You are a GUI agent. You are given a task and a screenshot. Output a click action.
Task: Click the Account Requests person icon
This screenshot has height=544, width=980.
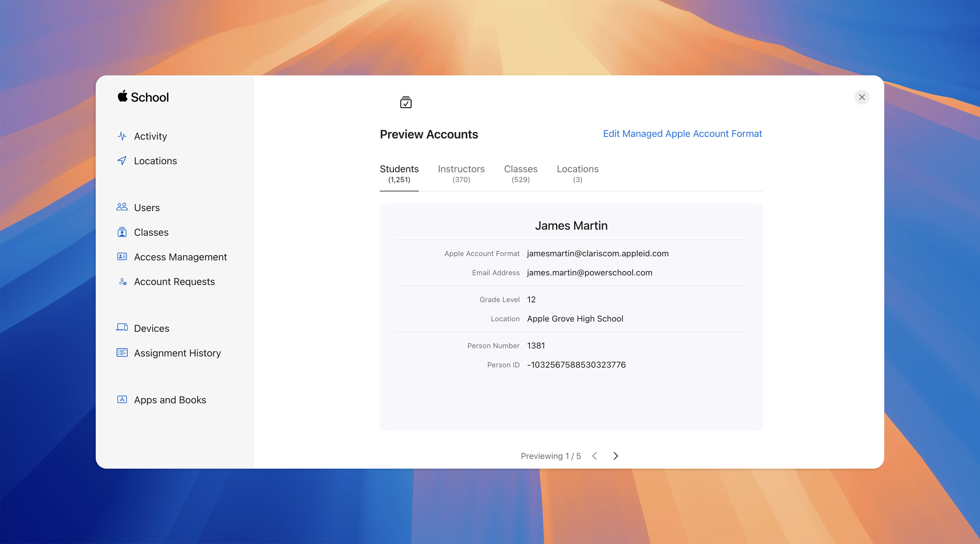pos(122,282)
